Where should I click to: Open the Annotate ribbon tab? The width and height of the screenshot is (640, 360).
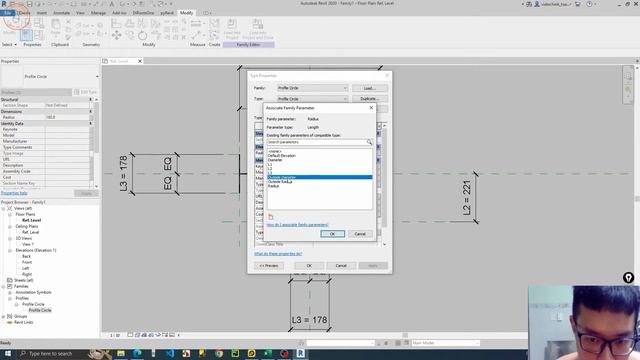click(62, 13)
